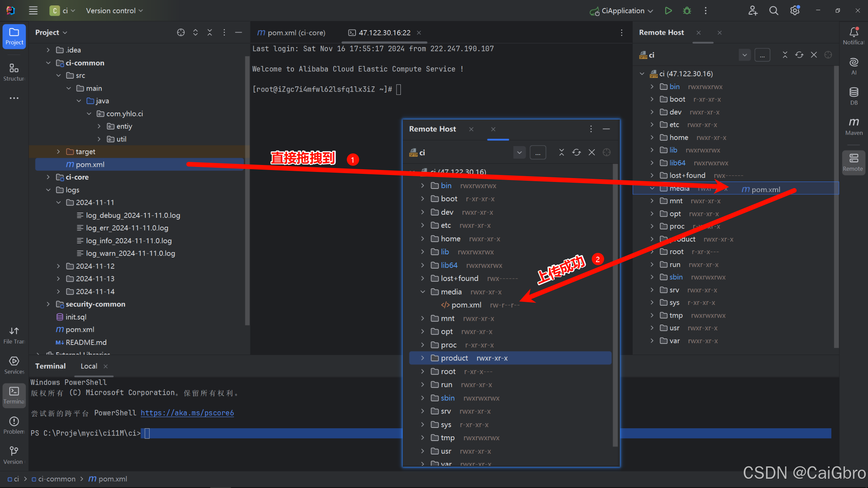The width and height of the screenshot is (868, 488).
Task: Open the aka.ms/pscore6 link
Action: point(187,413)
